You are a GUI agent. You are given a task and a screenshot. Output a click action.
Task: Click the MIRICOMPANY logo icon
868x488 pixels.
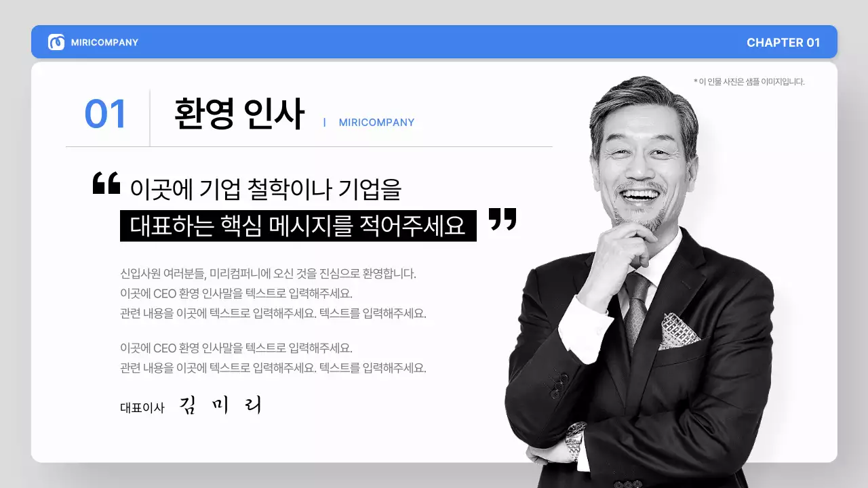coord(92,42)
